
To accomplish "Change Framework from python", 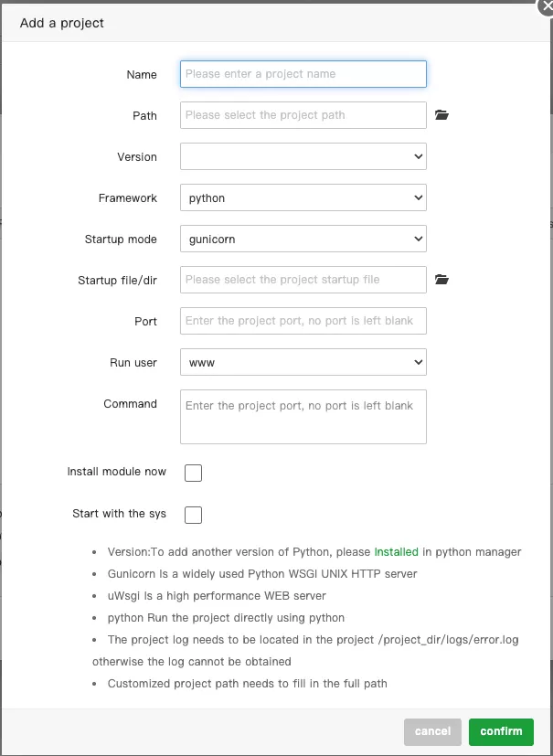I will pos(303,197).
